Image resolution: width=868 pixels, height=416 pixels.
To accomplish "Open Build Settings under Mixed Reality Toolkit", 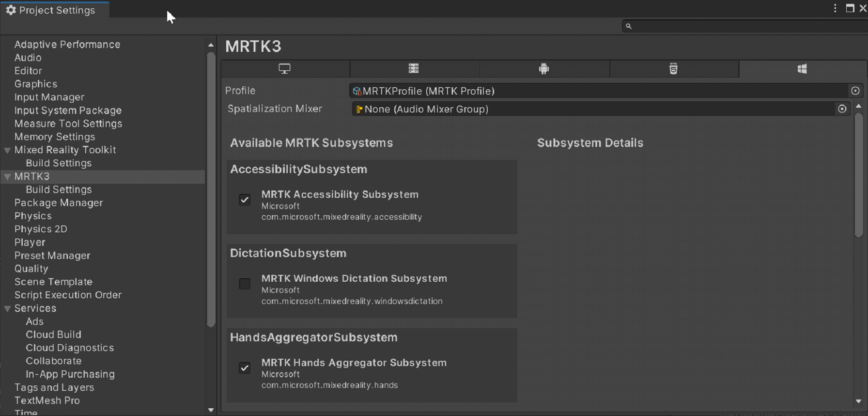I will [x=59, y=163].
